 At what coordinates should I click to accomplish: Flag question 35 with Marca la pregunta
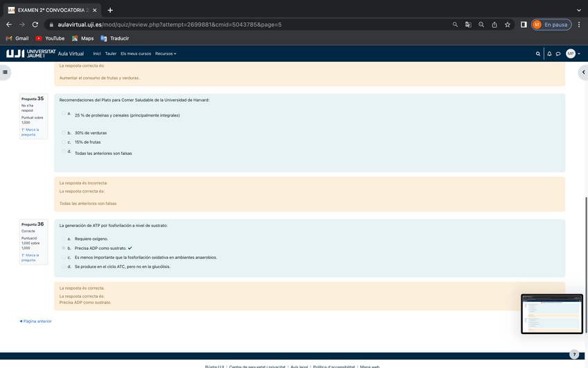tap(31, 132)
